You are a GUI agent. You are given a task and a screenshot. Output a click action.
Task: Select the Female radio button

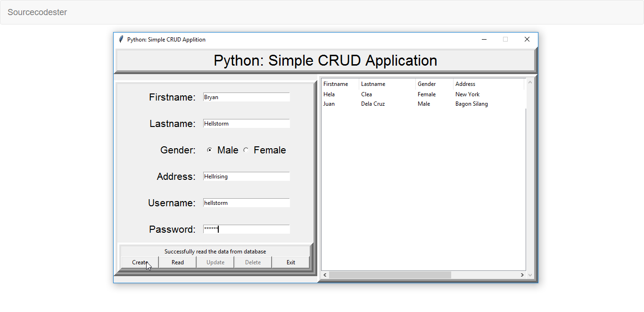[246, 150]
